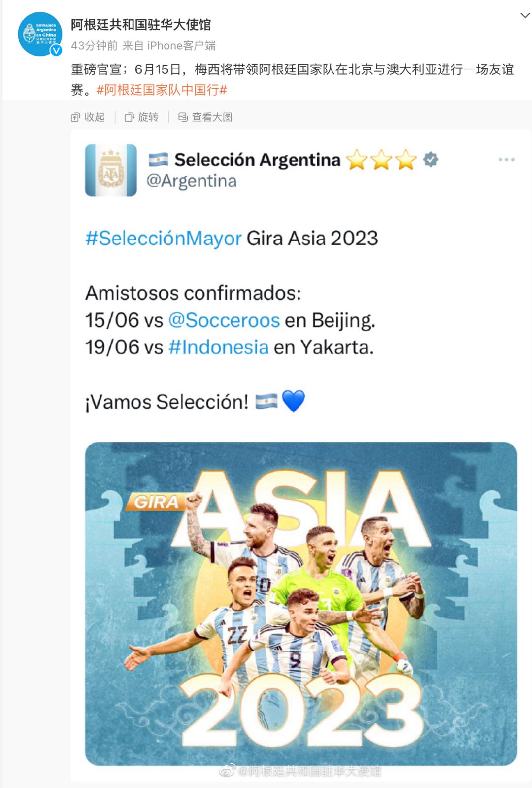Click the Gira Asia 2023 poster image
Screen dimensions: 532x788
pos(300,603)
